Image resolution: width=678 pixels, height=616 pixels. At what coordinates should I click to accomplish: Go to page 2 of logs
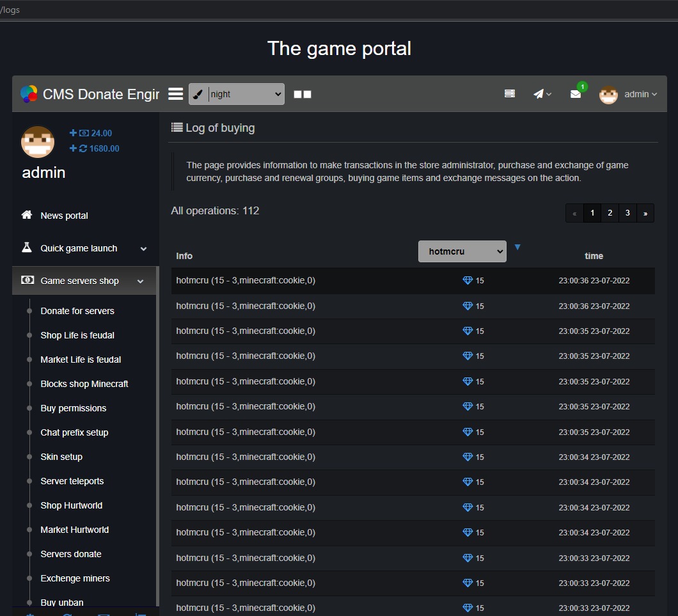click(x=610, y=213)
